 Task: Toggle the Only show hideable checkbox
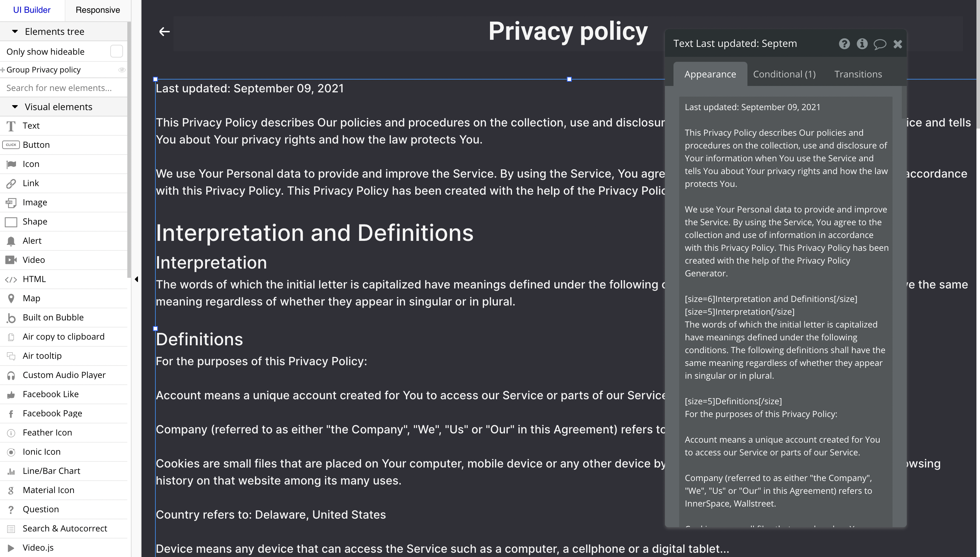[116, 51]
